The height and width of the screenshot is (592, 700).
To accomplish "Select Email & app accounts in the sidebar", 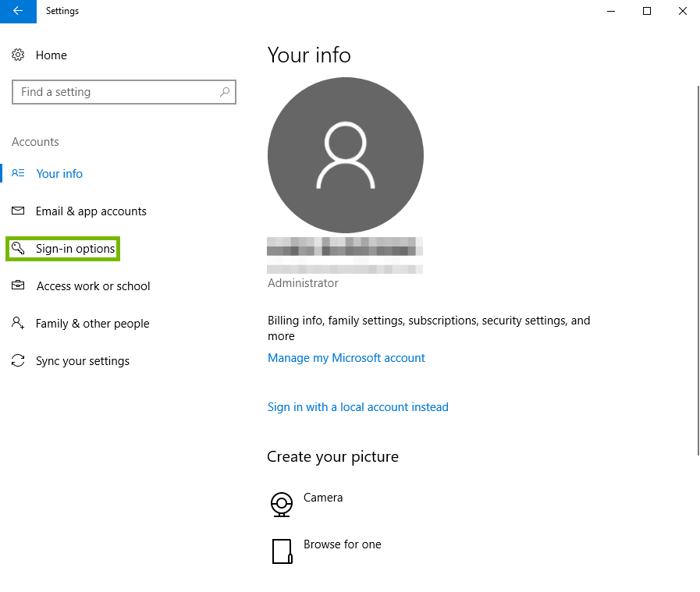I will (x=91, y=211).
